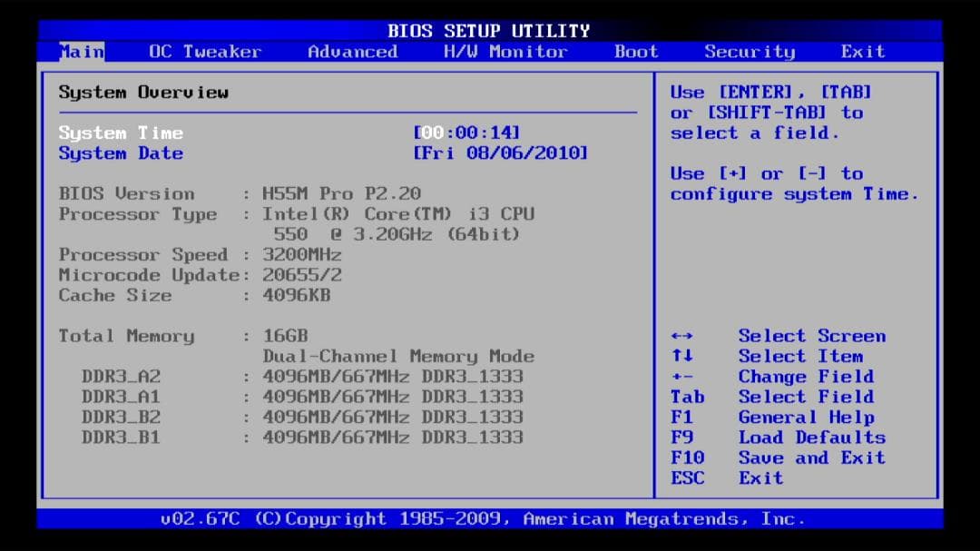
Task: Click the plus-minus Change Field symbol
Action: click(x=683, y=377)
